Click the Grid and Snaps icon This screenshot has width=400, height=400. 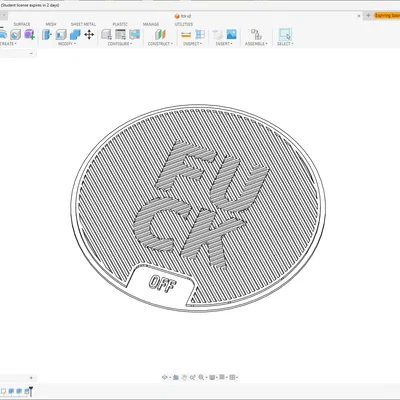pos(222,377)
